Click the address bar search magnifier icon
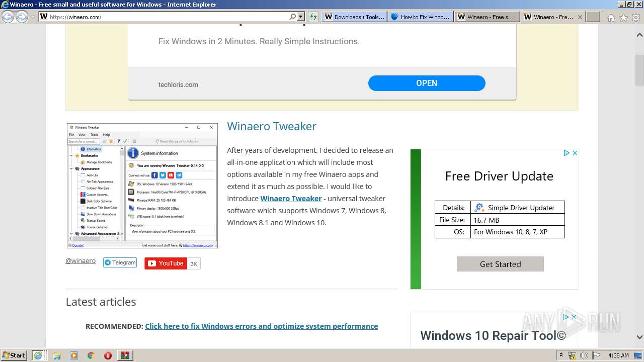 click(293, 17)
